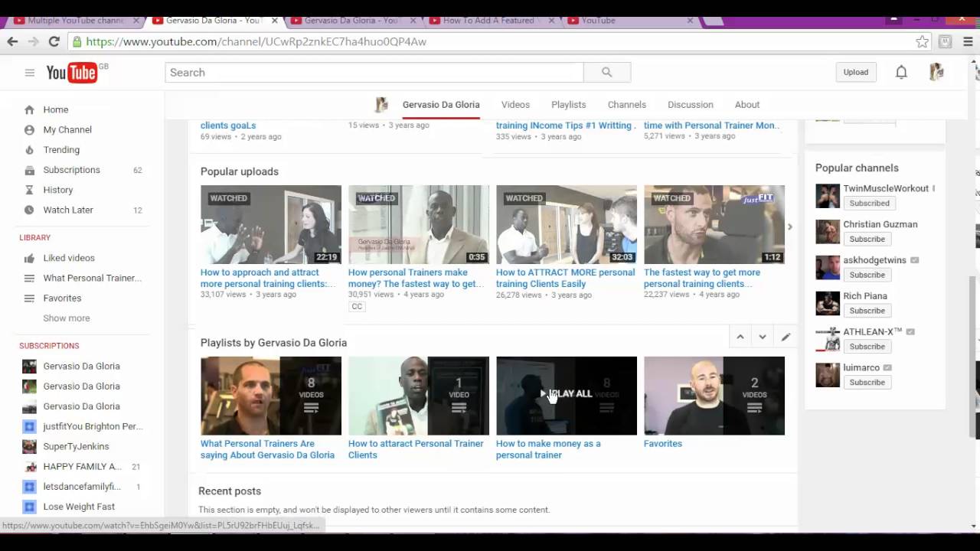Open the Discussion channel tab
The height and width of the screenshot is (551, 980).
[691, 105]
